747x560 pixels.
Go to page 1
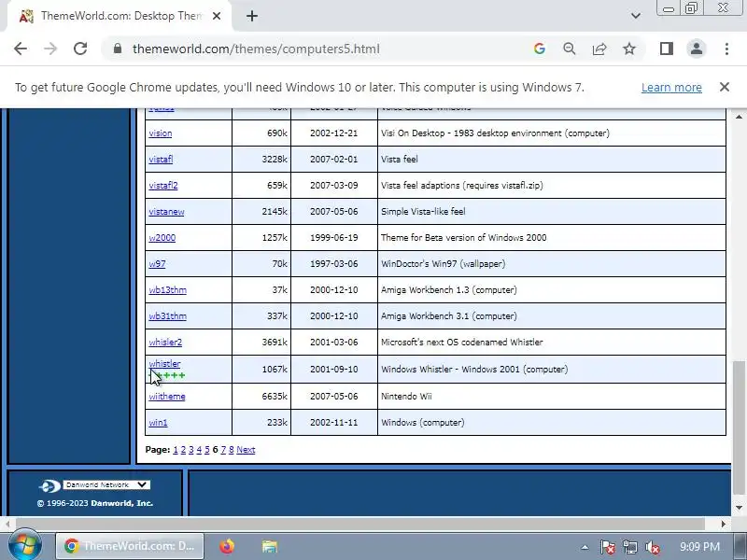point(176,450)
